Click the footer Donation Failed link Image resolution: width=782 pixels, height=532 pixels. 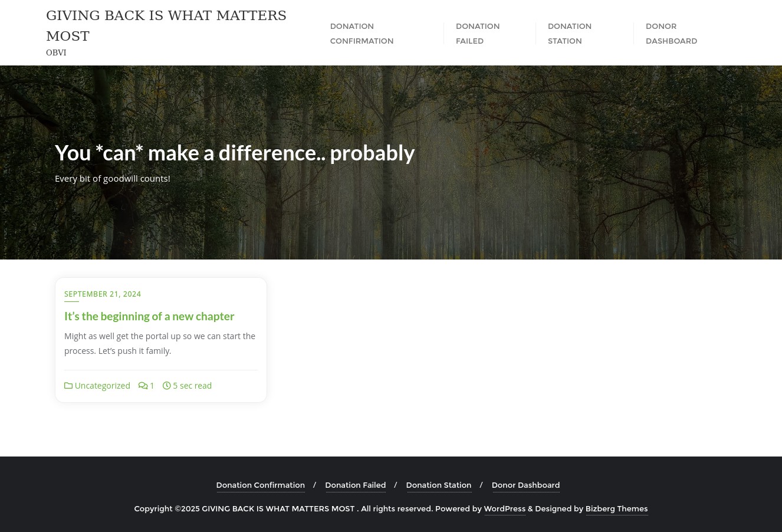[x=355, y=485]
